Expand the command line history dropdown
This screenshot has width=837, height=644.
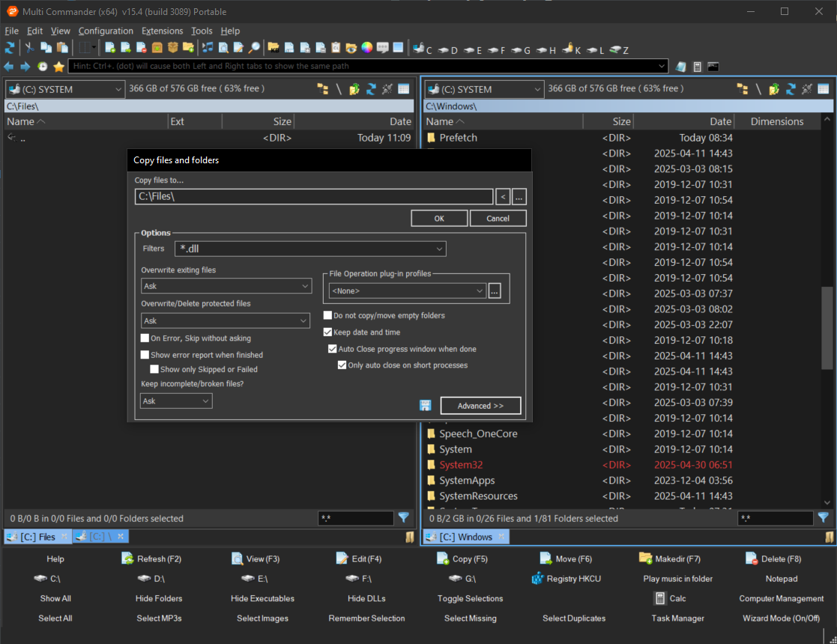click(x=662, y=66)
